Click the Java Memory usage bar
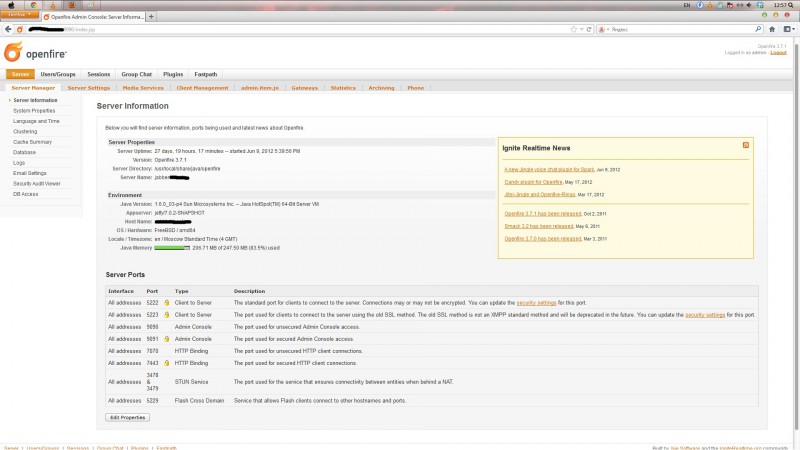Screen dimensions: 800x450 coord(172,248)
